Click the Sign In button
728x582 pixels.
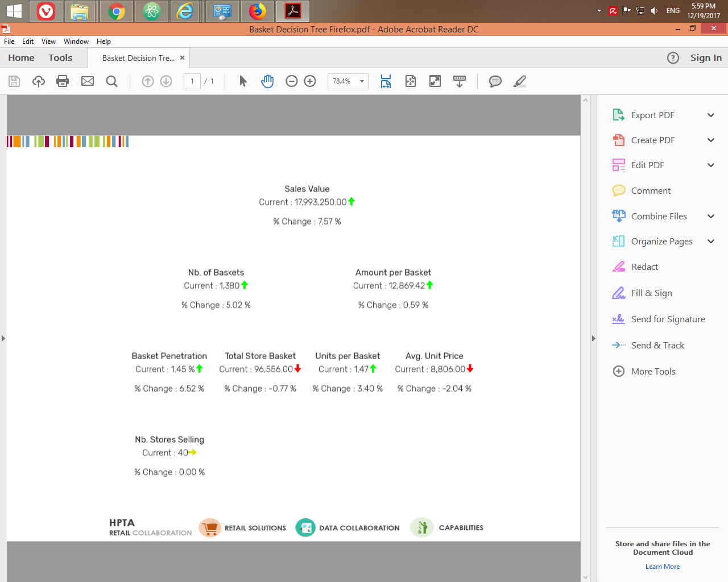pyautogui.click(x=705, y=57)
